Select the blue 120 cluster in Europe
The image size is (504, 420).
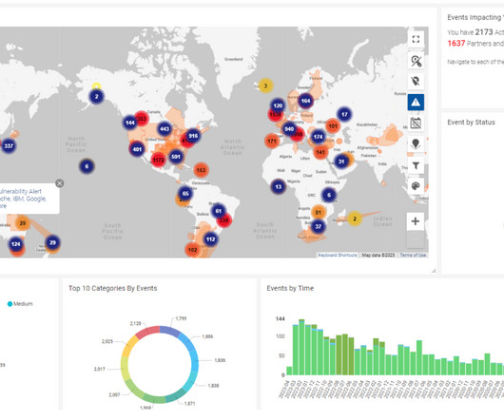click(278, 105)
